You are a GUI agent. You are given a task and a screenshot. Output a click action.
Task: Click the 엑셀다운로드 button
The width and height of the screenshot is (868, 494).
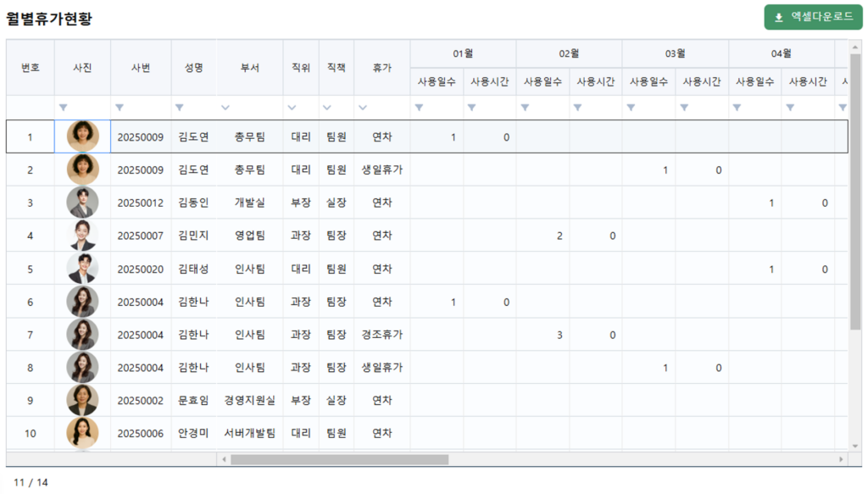coord(813,17)
